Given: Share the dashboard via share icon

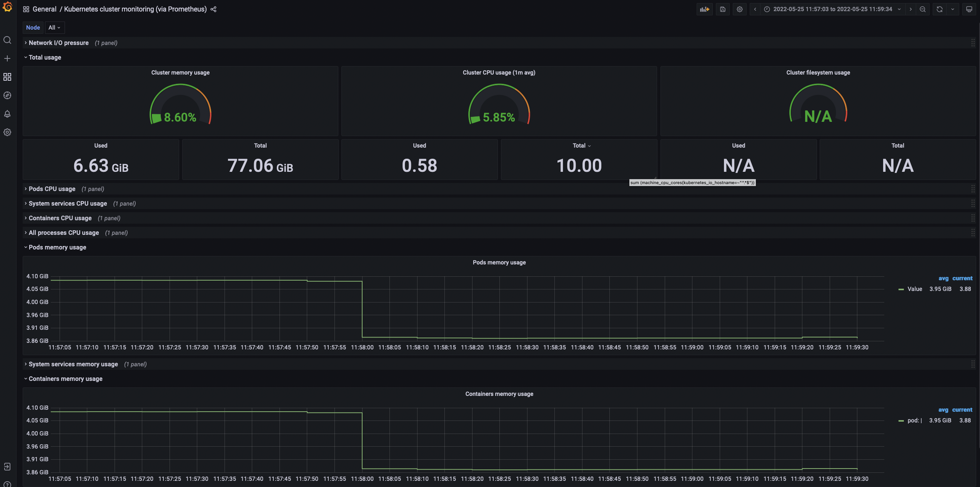Looking at the screenshot, I should pos(213,9).
